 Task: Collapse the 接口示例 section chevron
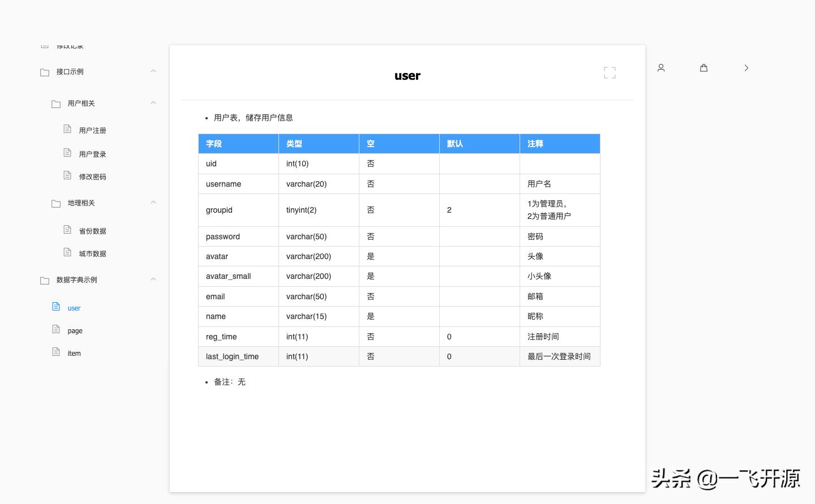[153, 71]
